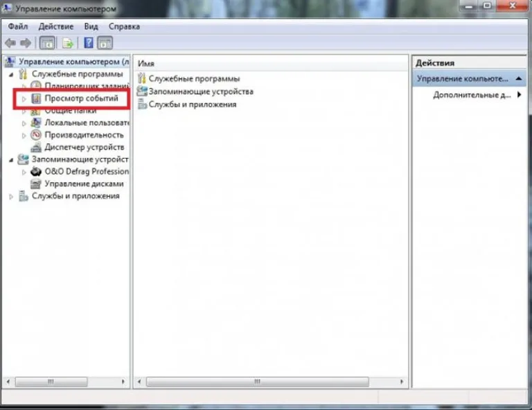Click the Производительность icon in tree

click(35, 135)
